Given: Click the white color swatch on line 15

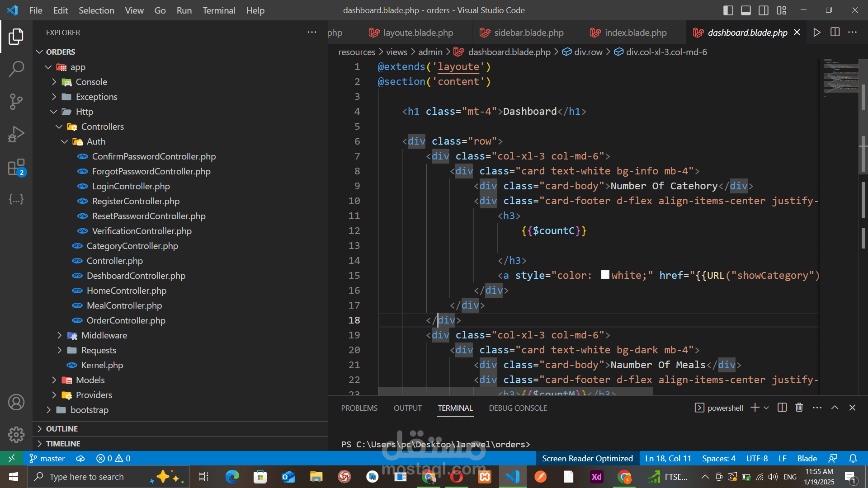Looking at the screenshot, I should [605, 275].
